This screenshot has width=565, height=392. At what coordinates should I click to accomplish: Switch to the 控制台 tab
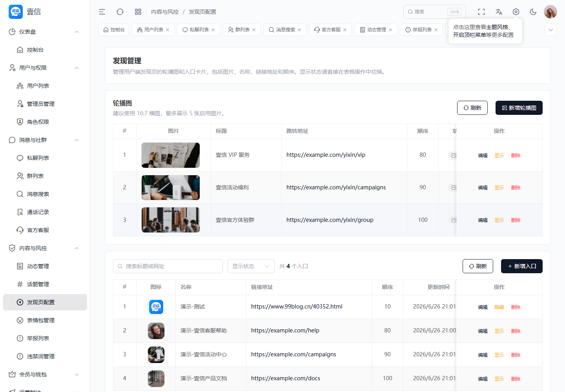coord(114,30)
